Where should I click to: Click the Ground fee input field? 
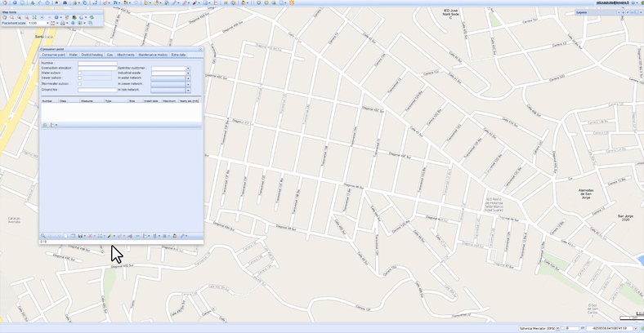click(x=97, y=90)
